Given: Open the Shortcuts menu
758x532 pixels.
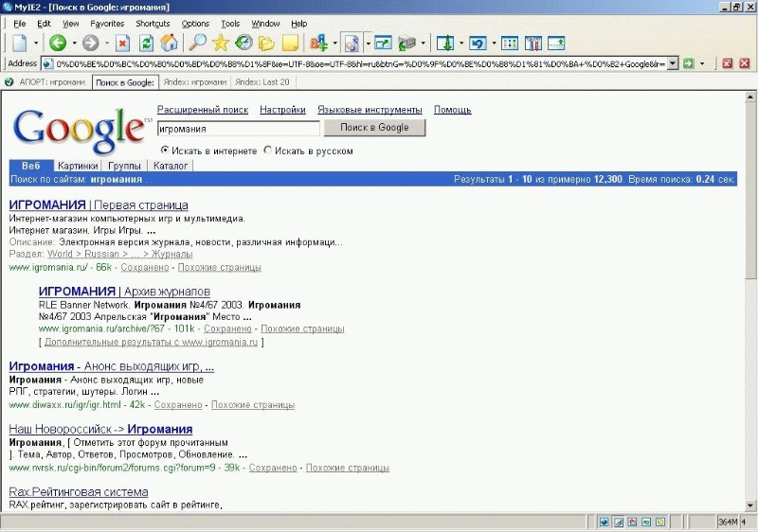Looking at the screenshot, I should point(153,24).
